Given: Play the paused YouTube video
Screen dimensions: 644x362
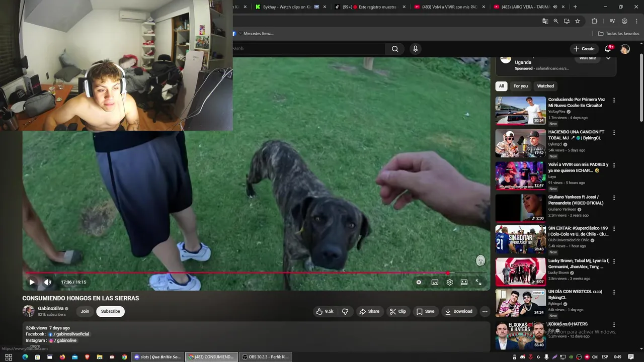Looking at the screenshot, I should (32, 282).
